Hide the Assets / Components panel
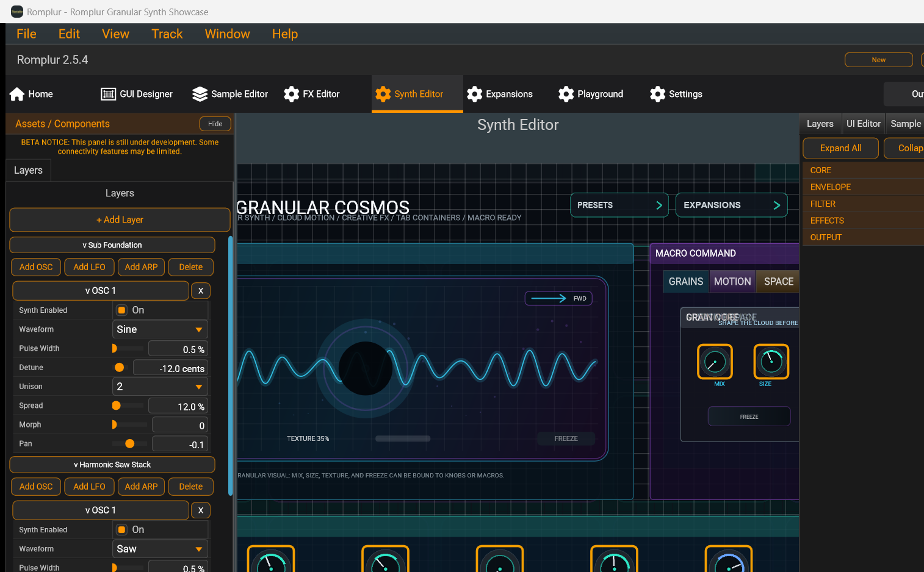 pyautogui.click(x=215, y=124)
